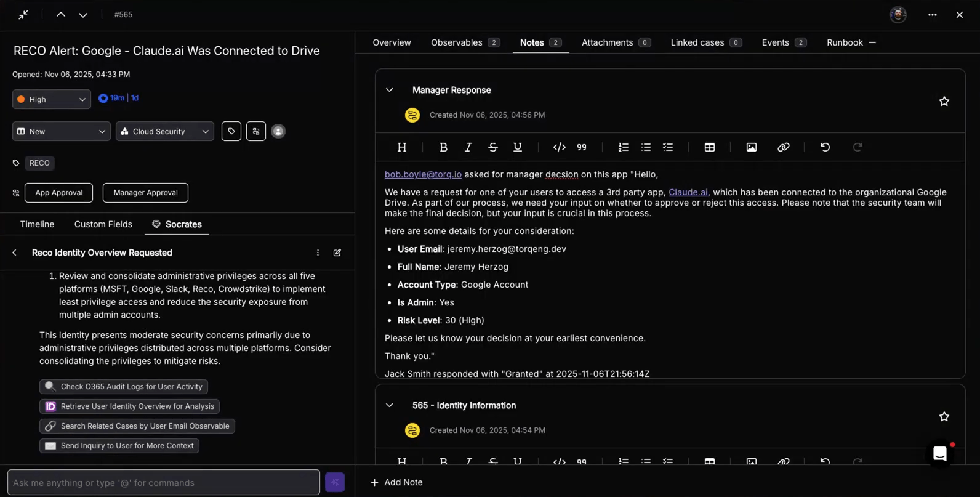Star the Manager Response note
Image resolution: width=980 pixels, height=497 pixels.
[x=944, y=102]
